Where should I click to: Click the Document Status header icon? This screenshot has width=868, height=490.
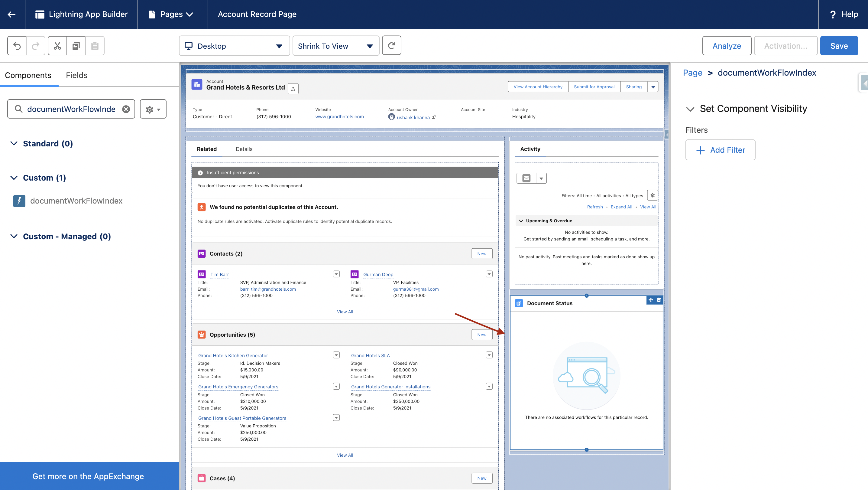pos(519,303)
